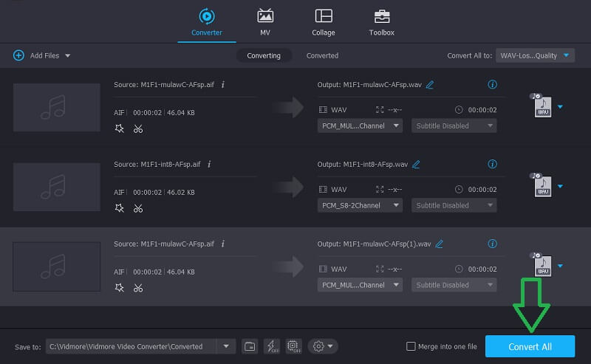Click WAV format icon on third file row
Screen dimensions: 591x364
541,266
